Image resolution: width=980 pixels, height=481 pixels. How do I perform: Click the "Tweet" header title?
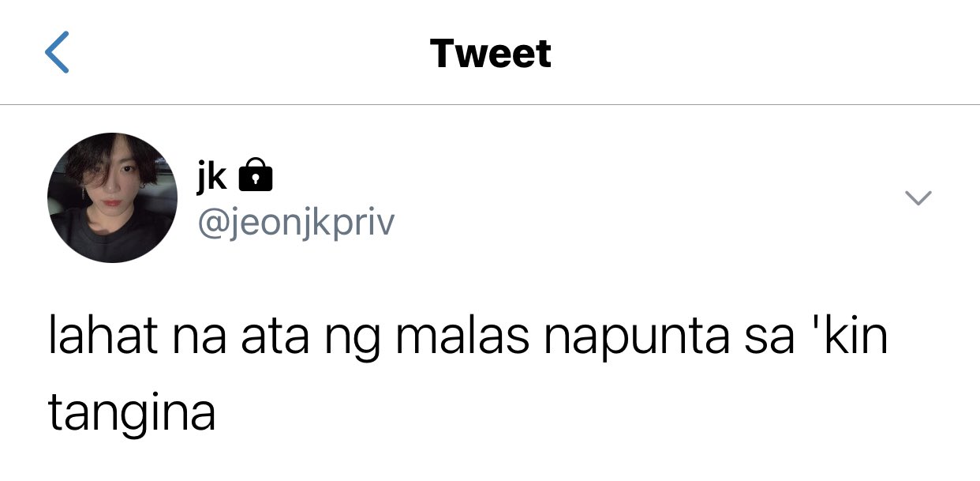click(x=490, y=54)
